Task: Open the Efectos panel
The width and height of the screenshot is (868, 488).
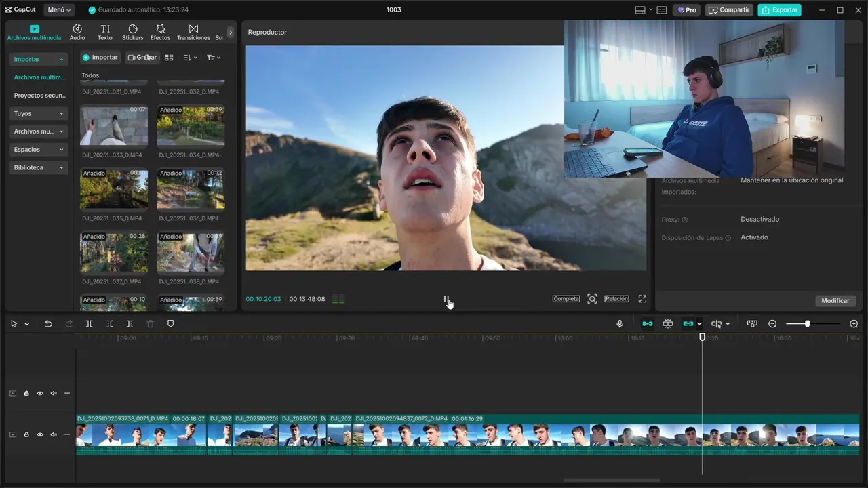Action: pos(160,32)
